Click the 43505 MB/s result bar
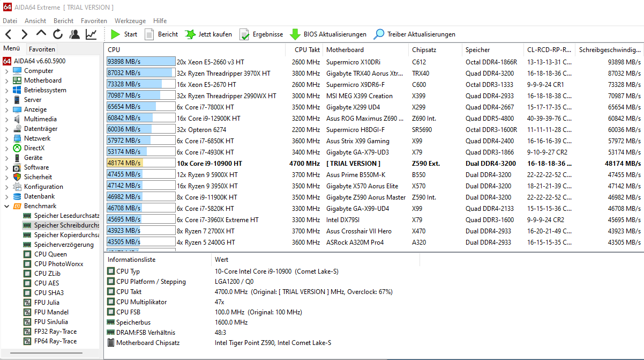Image resolution: width=644 pixels, height=360 pixels. point(141,242)
